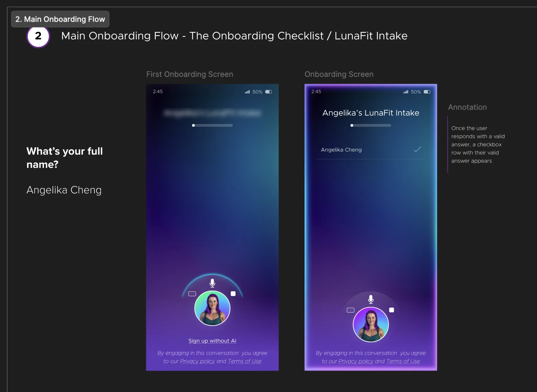Open the First Onboarding Screen label
Viewport: 537px width, 392px height.
190,74
